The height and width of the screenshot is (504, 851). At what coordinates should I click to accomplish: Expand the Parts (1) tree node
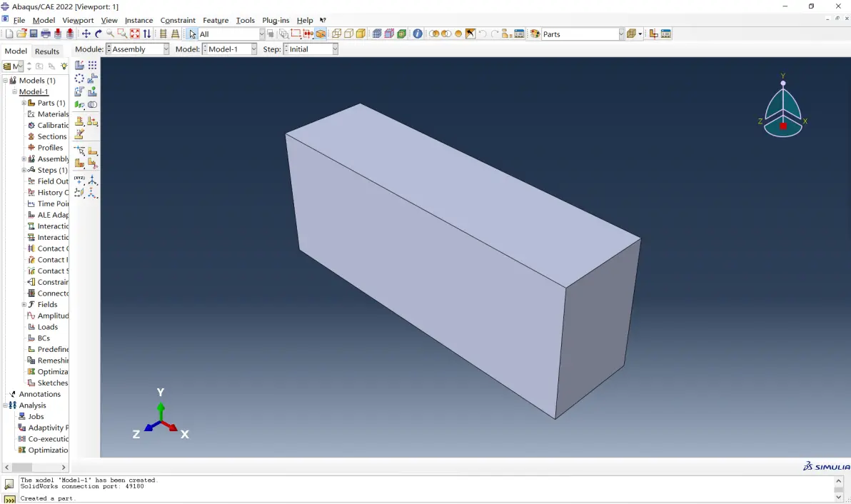pos(24,103)
